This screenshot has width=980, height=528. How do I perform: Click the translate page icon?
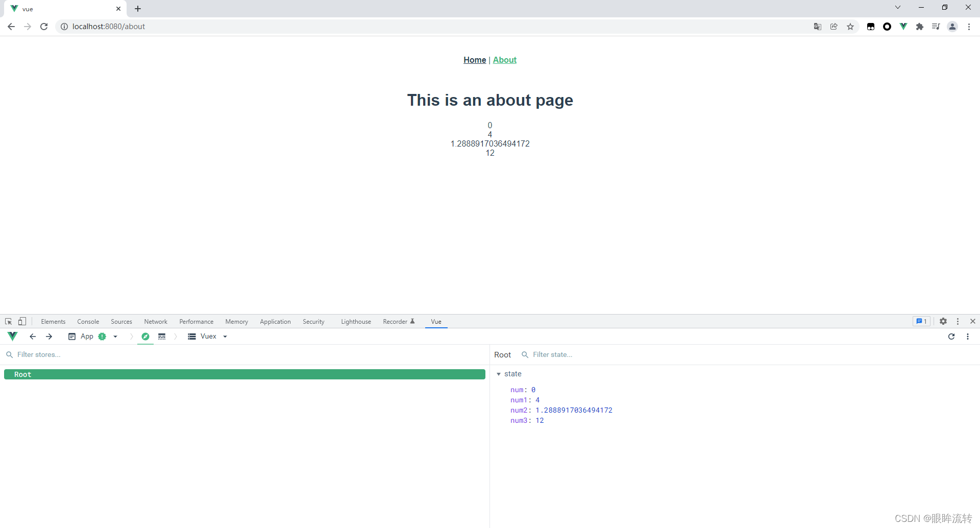pos(818,27)
